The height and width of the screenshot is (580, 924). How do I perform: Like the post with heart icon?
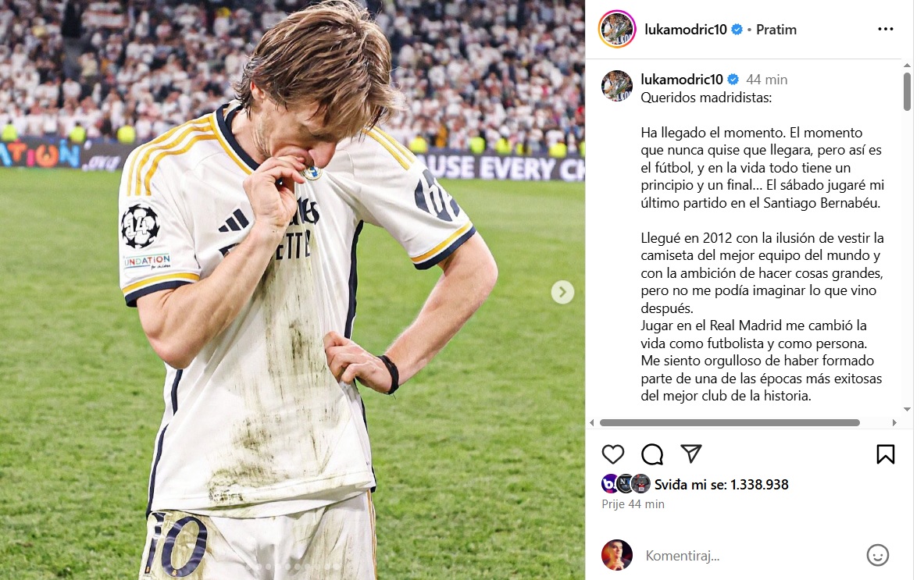click(613, 454)
